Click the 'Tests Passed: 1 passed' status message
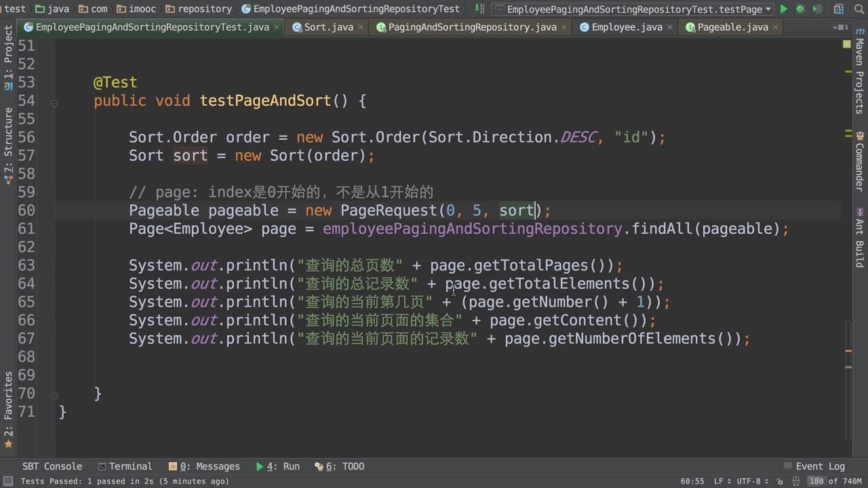868x488 pixels. click(125, 481)
